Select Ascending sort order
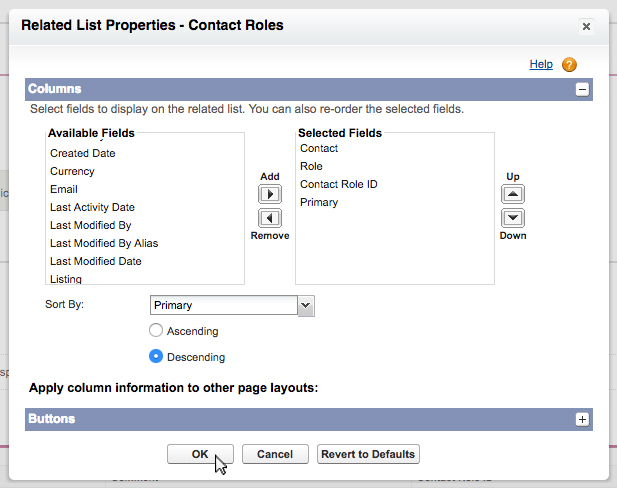 156,331
